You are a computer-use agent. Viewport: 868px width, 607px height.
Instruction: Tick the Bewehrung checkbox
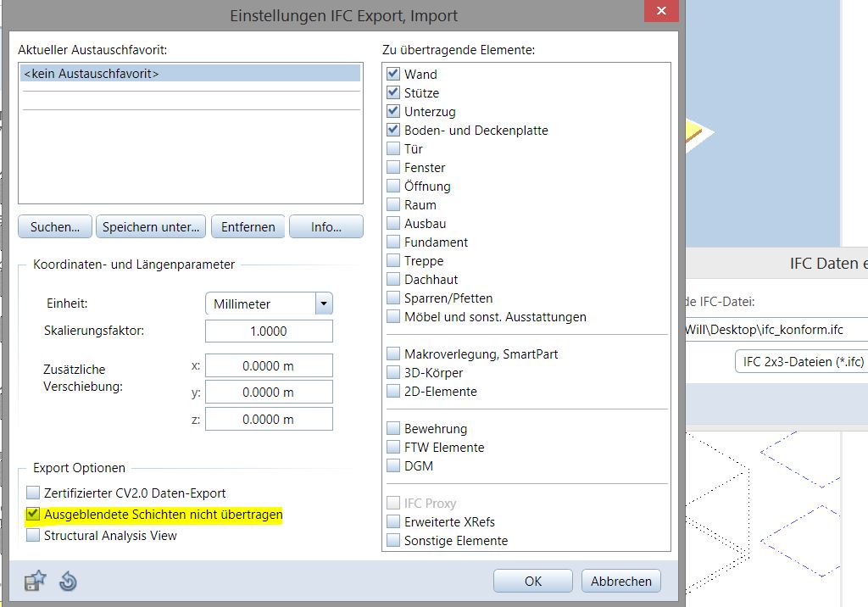pos(393,429)
